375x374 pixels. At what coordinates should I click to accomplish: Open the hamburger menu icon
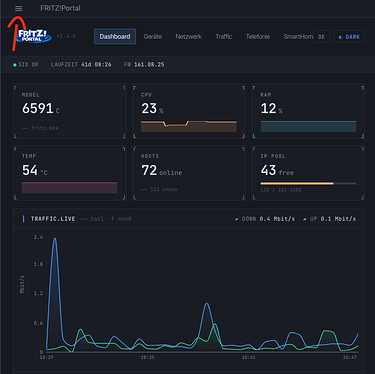19,8
